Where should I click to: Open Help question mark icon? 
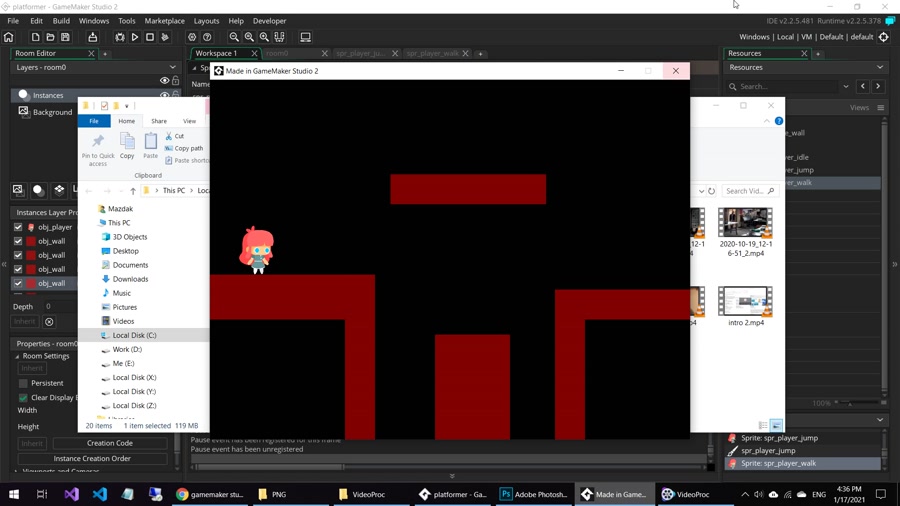(x=207, y=37)
